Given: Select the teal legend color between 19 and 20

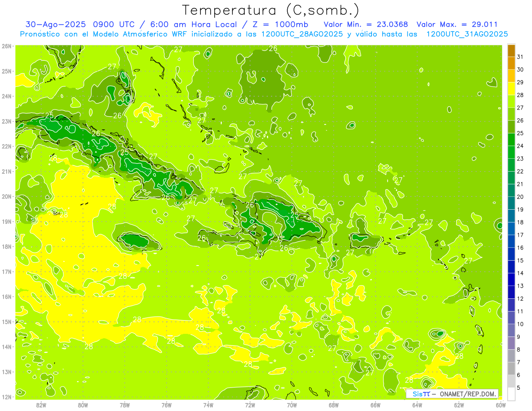Looking at the screenshot, I should [511, 203].
